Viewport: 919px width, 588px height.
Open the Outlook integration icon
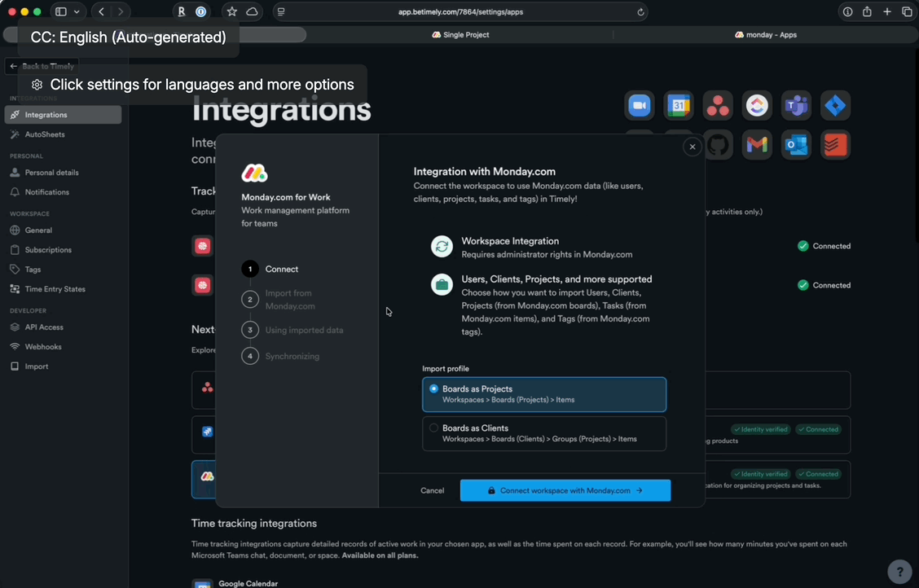796,145
